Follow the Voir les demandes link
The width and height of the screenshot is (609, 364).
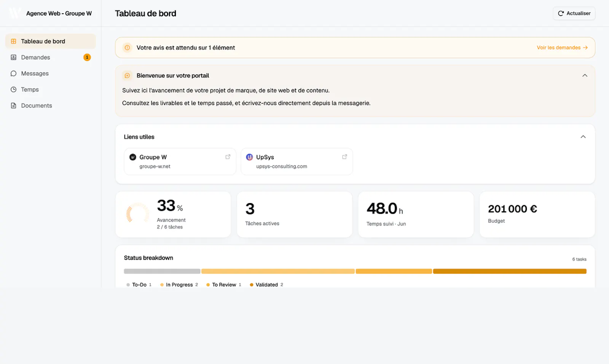click(562, 48)
